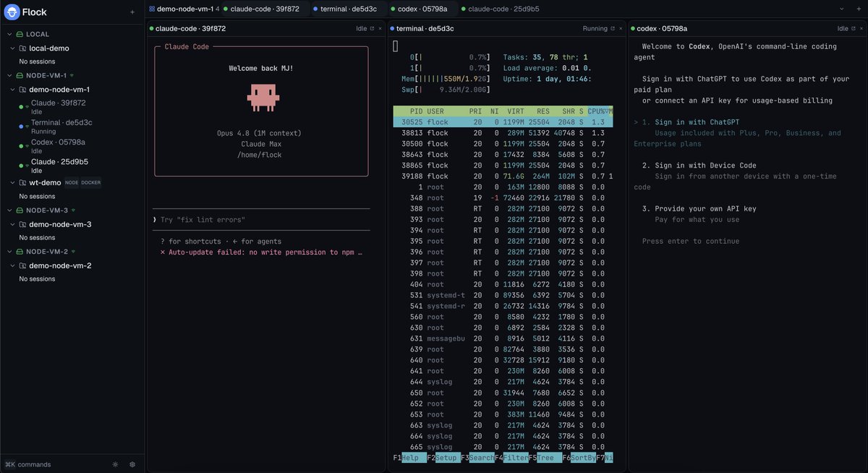
Task: Click F4 Filter in htop footer
Action: click(511, 459)
